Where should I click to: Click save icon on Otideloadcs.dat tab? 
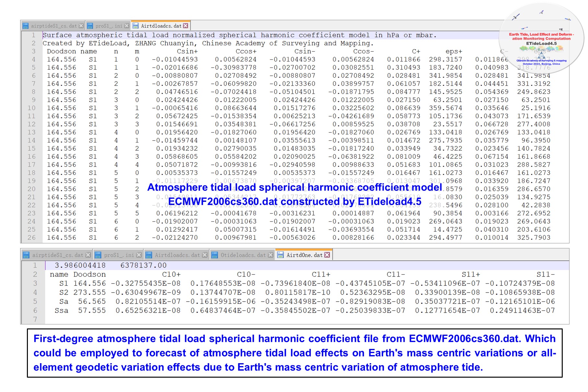pyautogui.click(x=215, y=255)
